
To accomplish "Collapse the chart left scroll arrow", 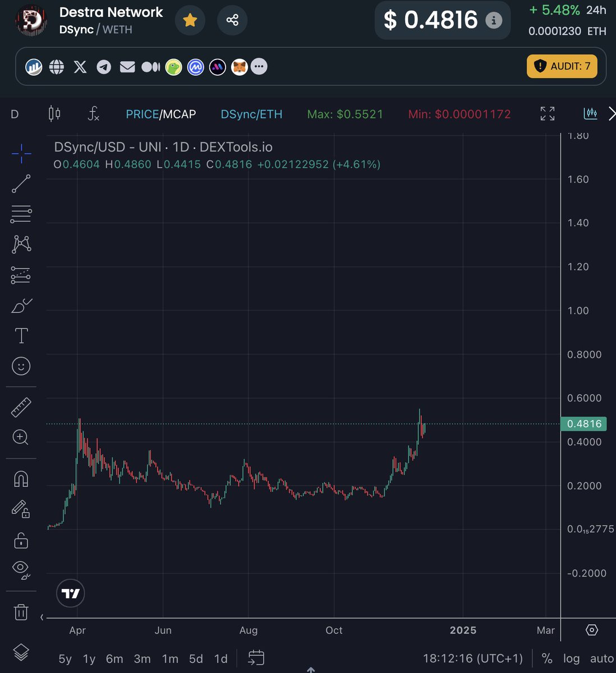I will (x=42, y=617).
